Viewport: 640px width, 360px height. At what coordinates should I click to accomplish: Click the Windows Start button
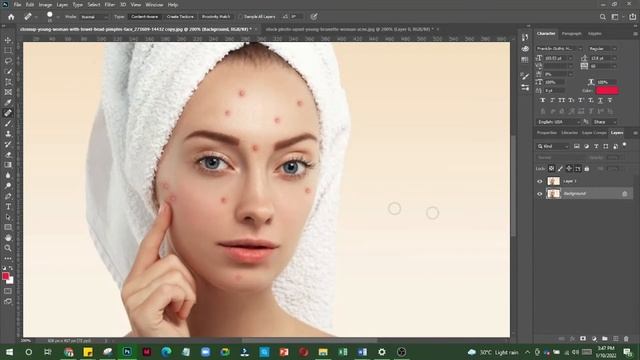9,352
